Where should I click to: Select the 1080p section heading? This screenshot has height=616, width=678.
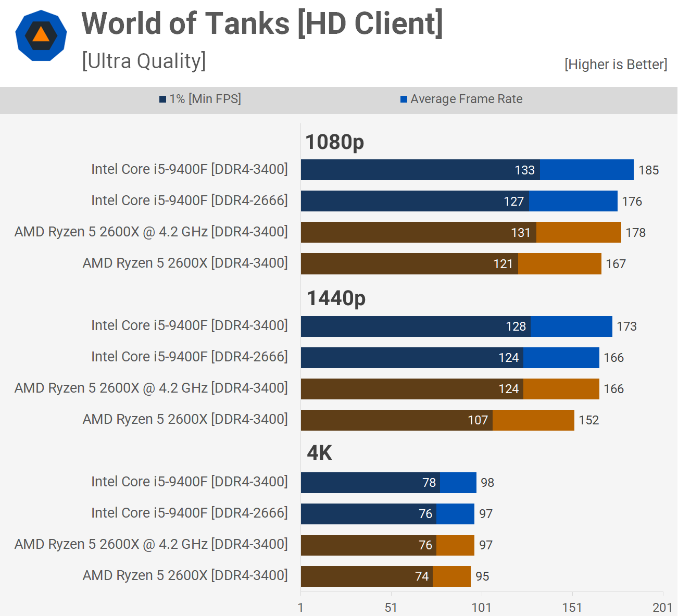pyautogui.click(x=334, y=142)
